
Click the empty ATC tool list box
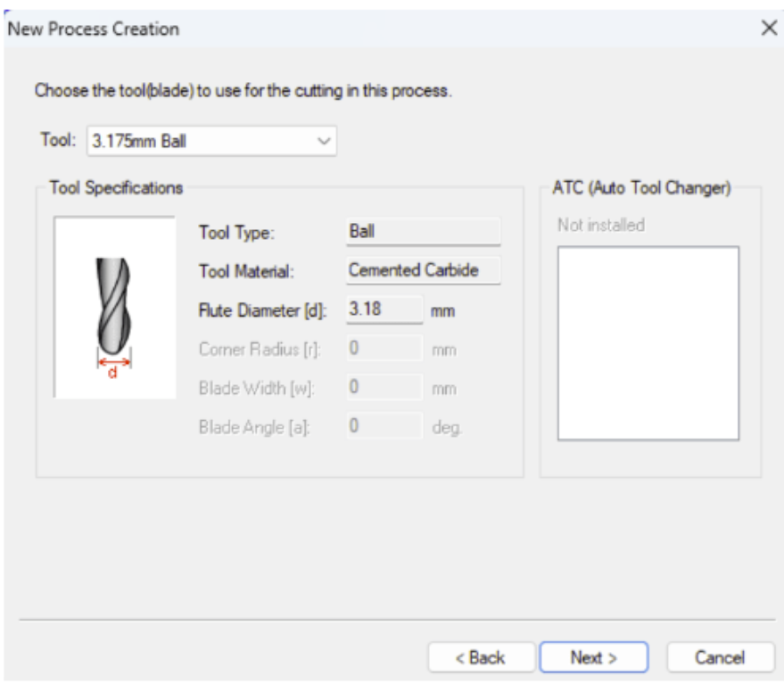click(648, 343)
